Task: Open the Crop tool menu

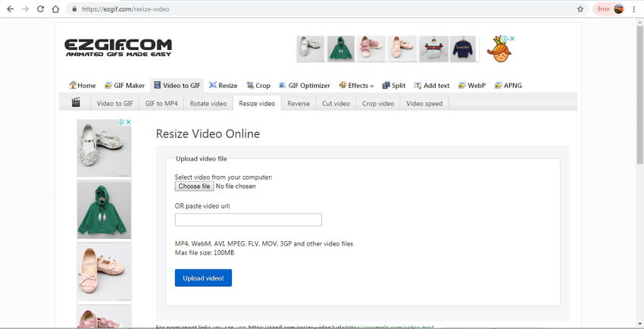Action: tap(258, 86)
